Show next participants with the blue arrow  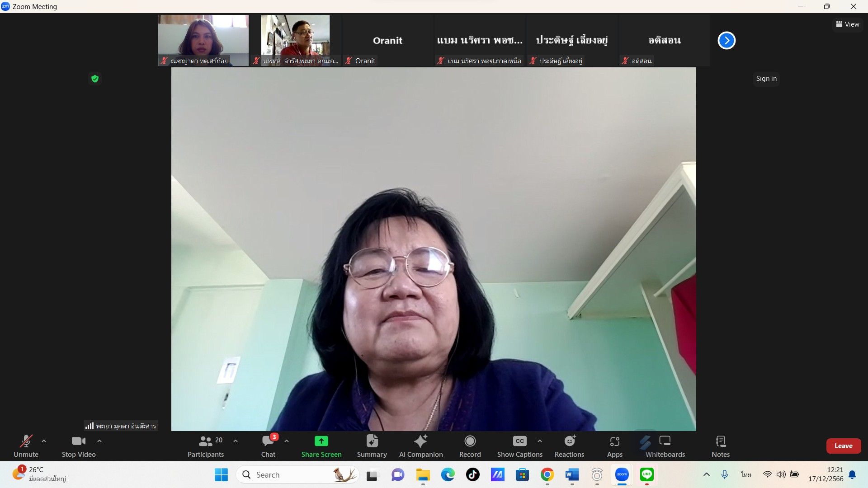726,41
